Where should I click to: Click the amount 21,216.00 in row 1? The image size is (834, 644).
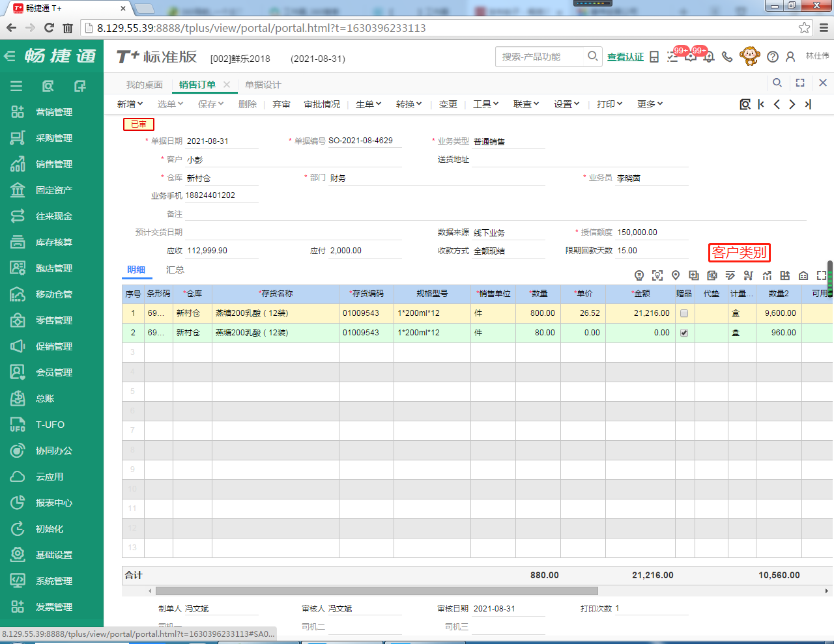coord(652,313)
